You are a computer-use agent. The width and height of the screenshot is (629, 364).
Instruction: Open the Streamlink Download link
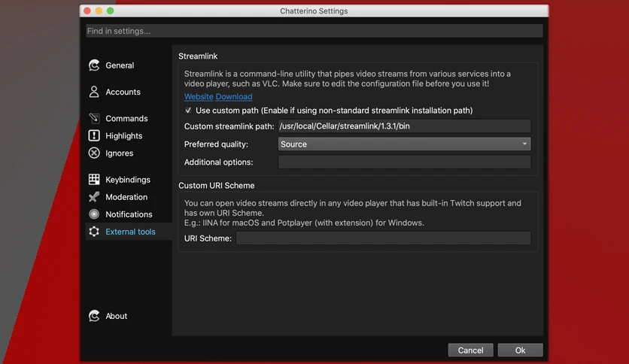coord(234,96)
